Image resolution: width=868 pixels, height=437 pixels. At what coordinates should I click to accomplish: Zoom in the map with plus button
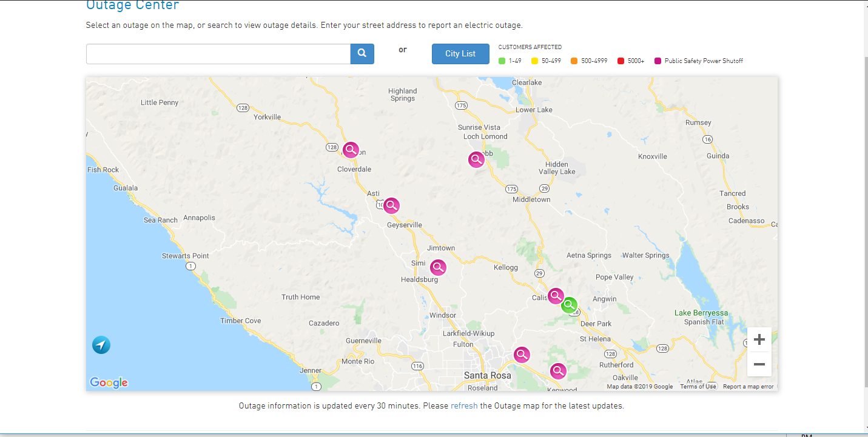tap(759, 339)
